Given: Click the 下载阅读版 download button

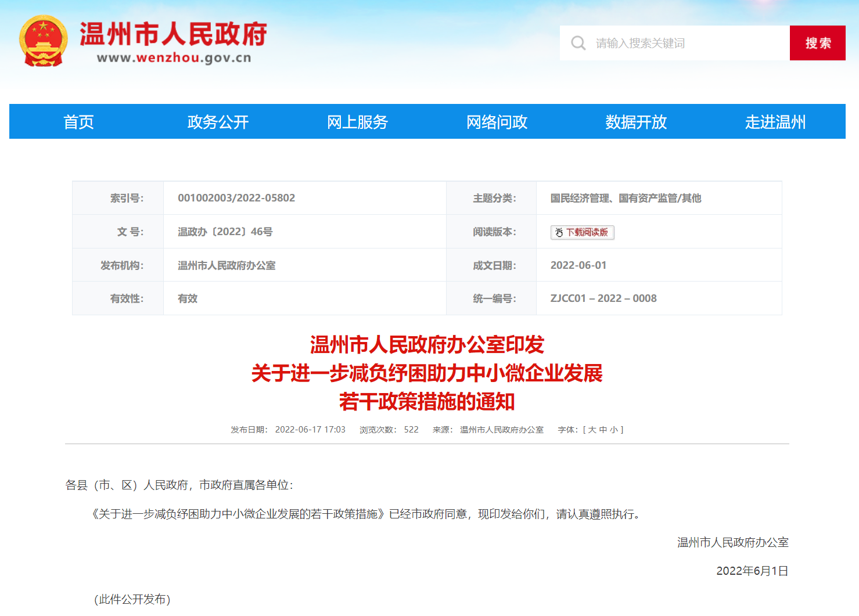Looking at the screenshot, I should [582, 232].
